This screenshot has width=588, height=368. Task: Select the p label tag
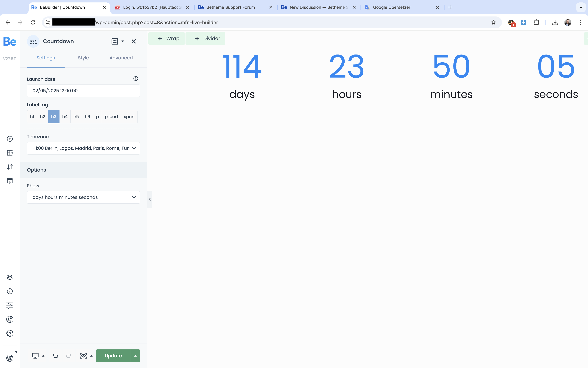point(97,117)
